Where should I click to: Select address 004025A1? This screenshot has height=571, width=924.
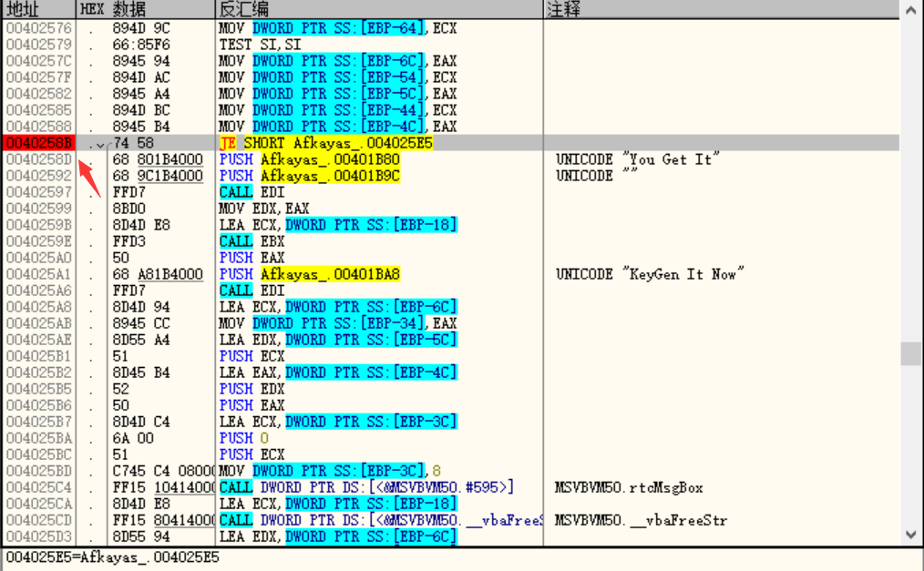[x=39, y=274]
